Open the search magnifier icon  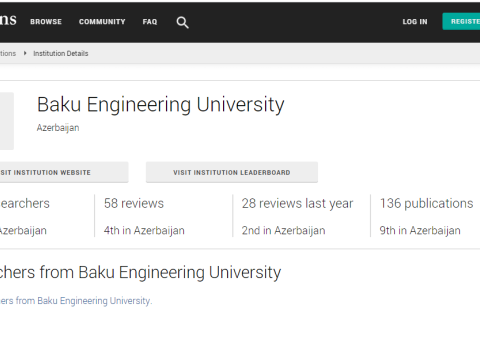pos(182,22)
